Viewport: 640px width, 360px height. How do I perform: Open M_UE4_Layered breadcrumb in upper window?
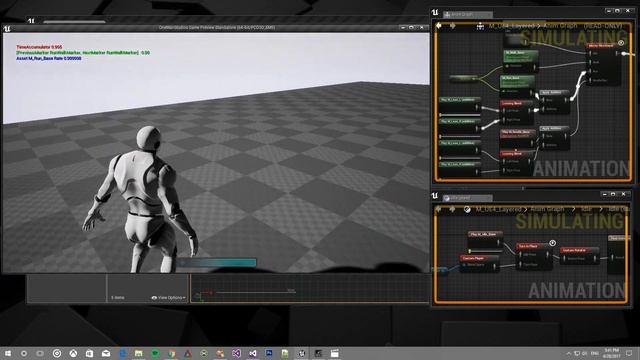511,26
